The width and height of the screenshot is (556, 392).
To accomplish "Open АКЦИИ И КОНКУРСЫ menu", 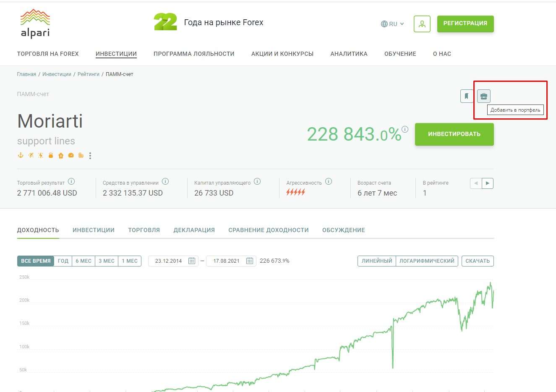I will [x=282, y=54].
